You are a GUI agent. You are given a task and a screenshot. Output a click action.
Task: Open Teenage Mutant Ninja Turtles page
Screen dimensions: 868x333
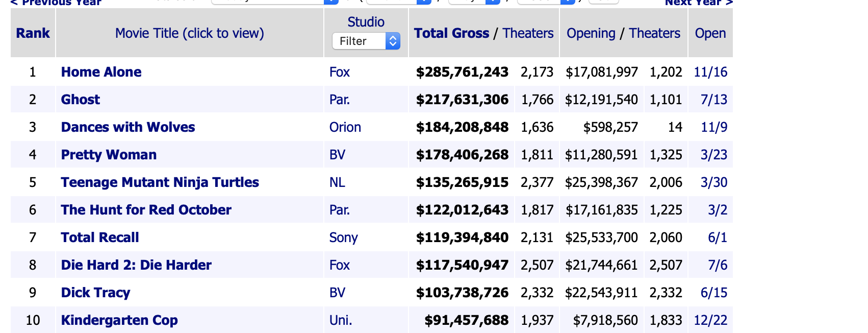160,182
